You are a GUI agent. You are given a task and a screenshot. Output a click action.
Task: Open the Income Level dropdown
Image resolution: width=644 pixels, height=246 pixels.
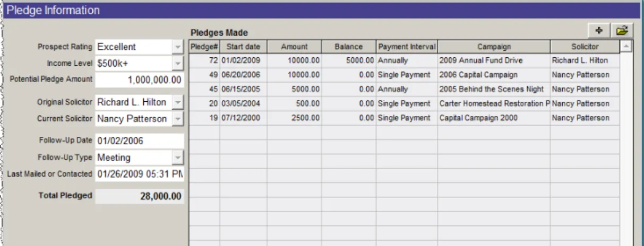pyautogui.click(x=178, y=64)
